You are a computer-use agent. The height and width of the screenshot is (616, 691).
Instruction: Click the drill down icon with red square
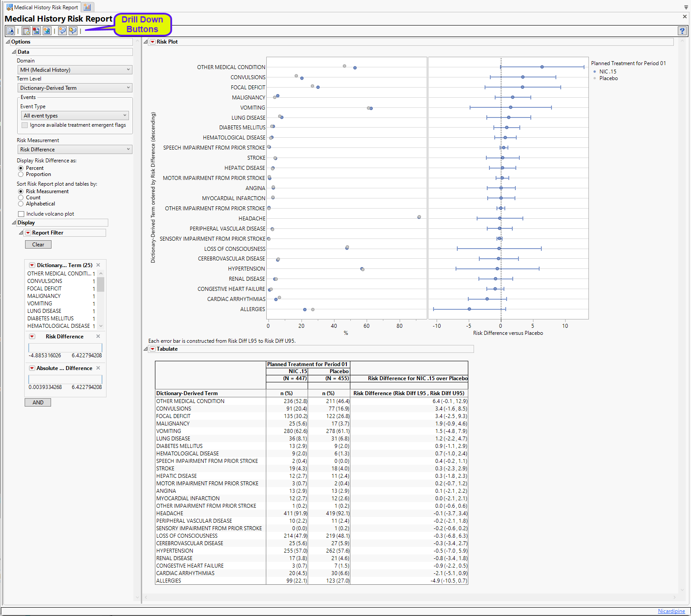pos(36,31)
